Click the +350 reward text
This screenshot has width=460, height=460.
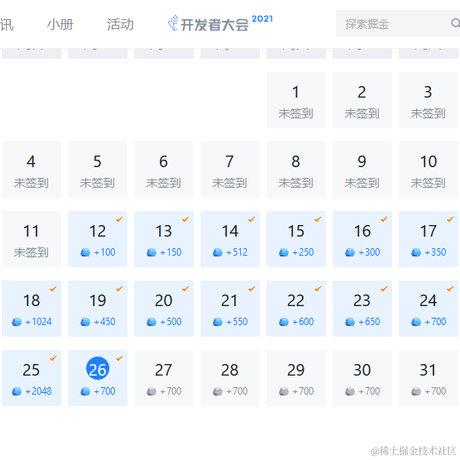pyautogui.click(x=435, y=252)
